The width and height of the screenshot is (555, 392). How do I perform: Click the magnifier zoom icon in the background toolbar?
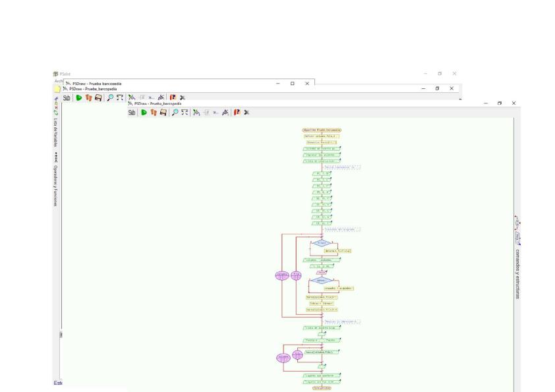pyautogui.click(x=111, y=98)
